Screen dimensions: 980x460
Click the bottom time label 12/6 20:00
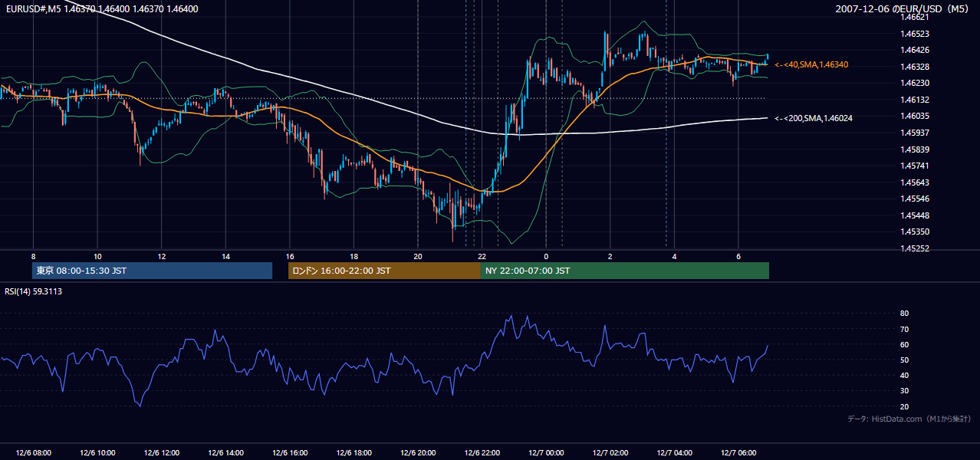click(418, 453)
